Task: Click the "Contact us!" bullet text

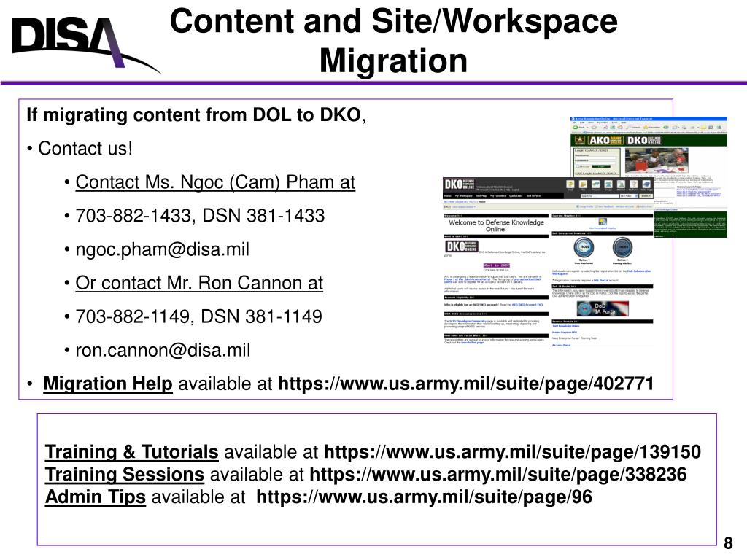Action: (85, 149)
